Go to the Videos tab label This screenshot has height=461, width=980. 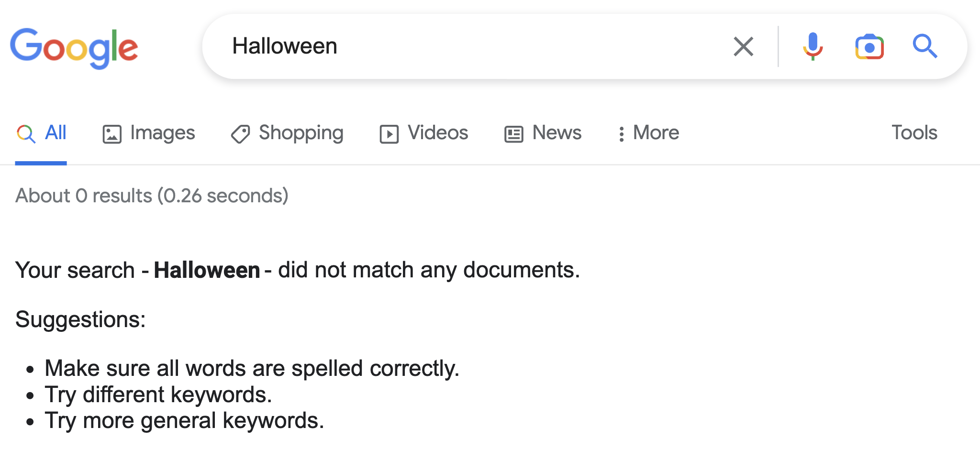pyautogui.click(x=437, y=132)
